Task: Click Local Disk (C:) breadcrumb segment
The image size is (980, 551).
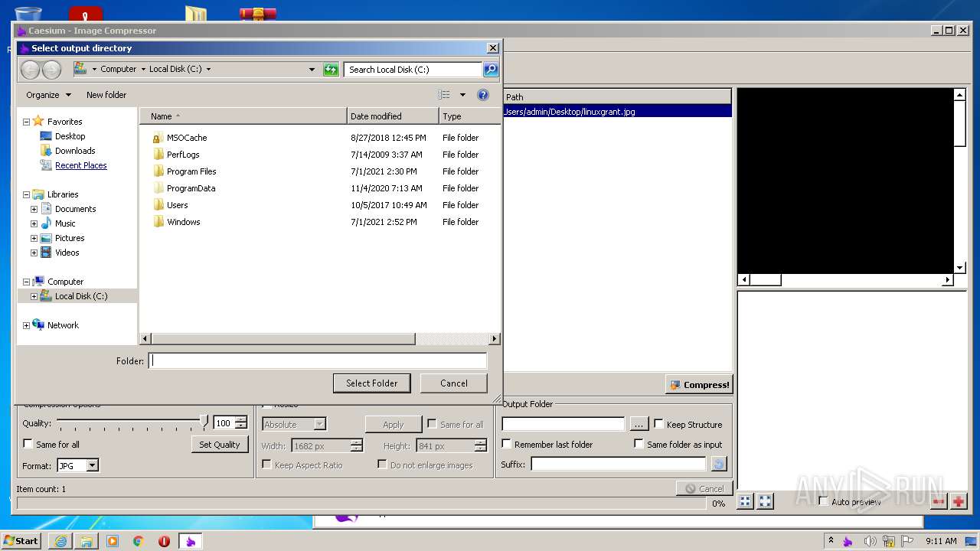Action: click(x=175, y=69)
